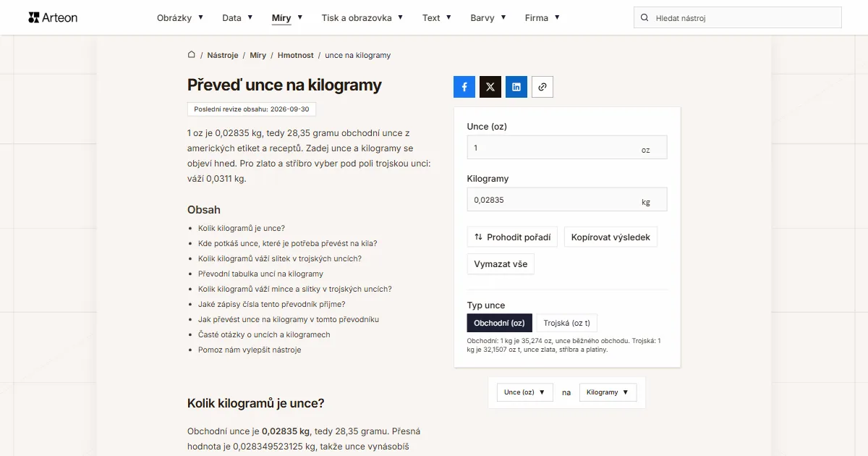Click the Vymazat vše button
This screenshot has height=456, width=868.
tap(501, 264)
